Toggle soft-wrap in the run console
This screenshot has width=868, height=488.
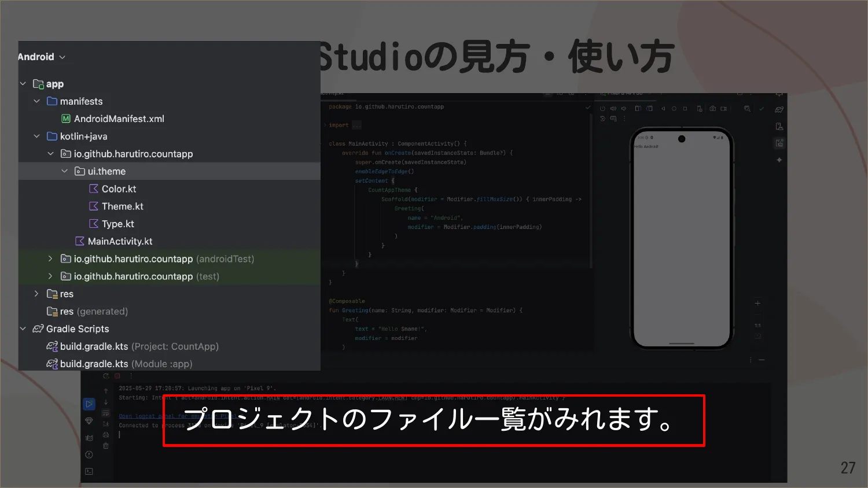tap(106, 413)
